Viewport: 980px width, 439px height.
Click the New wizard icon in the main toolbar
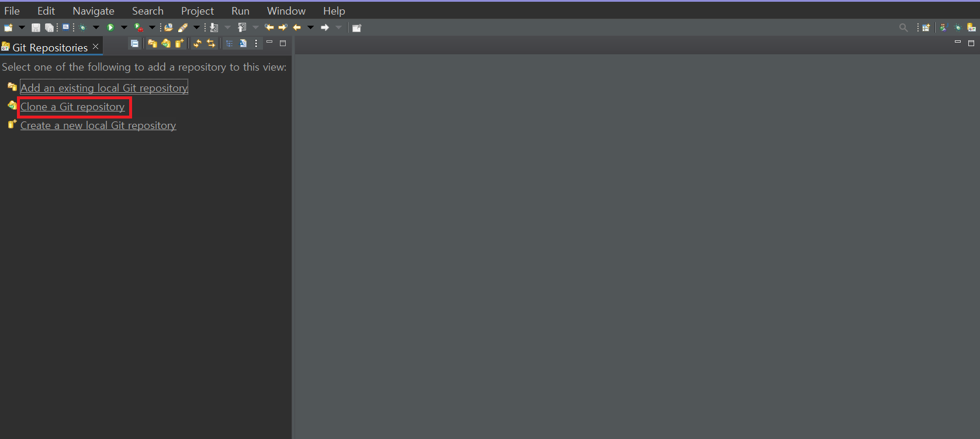click(x=8, y=27)
